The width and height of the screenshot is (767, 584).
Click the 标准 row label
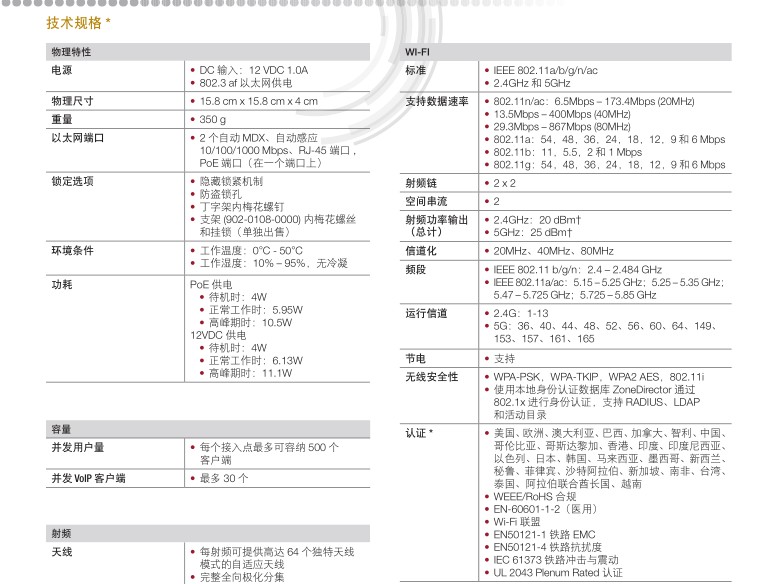tap(415, 70)
